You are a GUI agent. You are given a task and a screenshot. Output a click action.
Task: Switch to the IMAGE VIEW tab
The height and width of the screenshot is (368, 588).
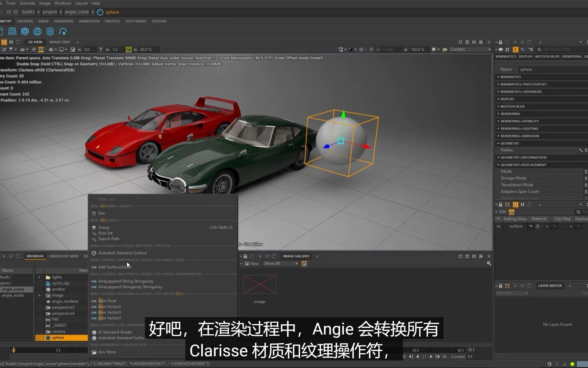(x=59, y=42)
